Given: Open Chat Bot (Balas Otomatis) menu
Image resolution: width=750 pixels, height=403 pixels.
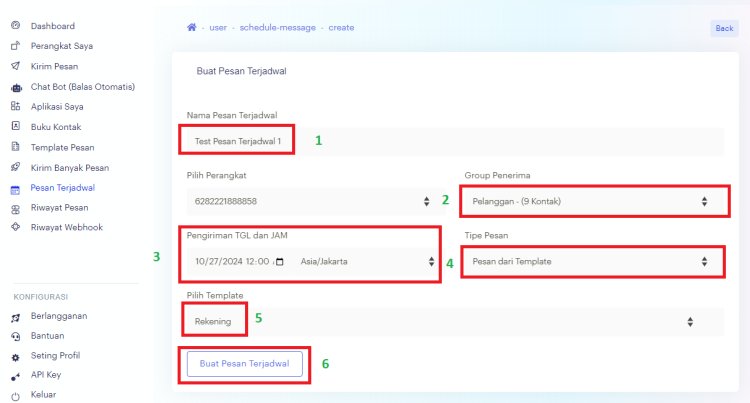Looking at the screenshot, I should click(83, 87).
